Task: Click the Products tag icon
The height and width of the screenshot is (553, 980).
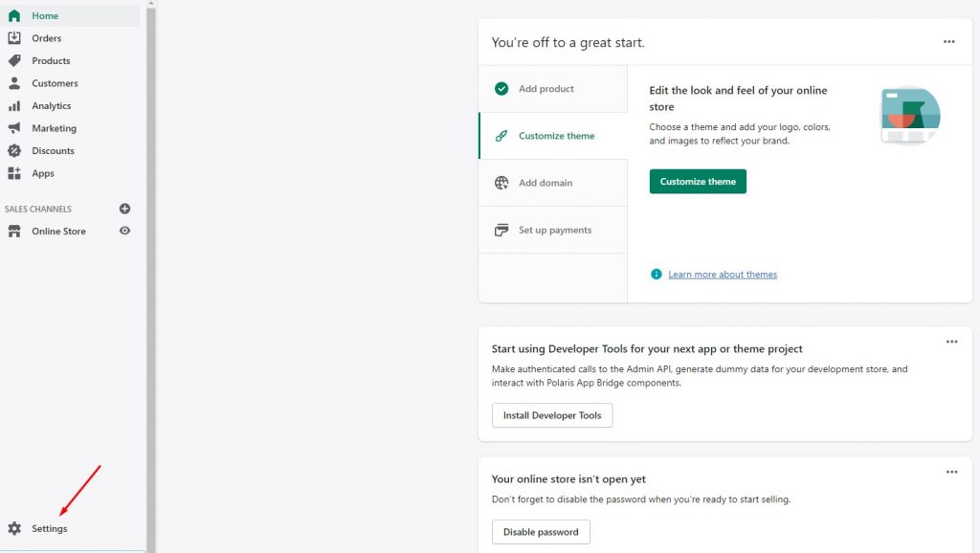Action: [14, 60]
